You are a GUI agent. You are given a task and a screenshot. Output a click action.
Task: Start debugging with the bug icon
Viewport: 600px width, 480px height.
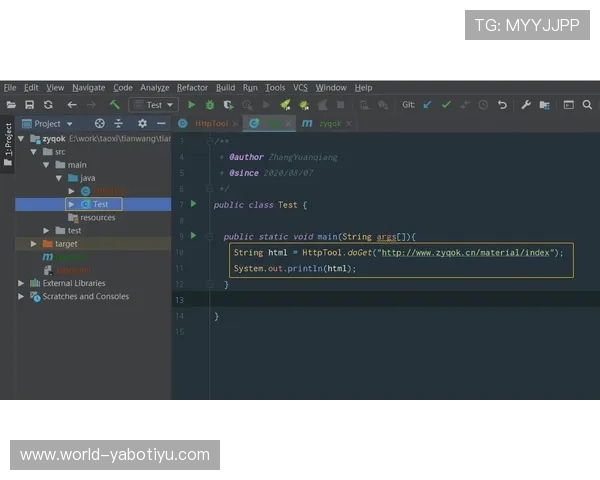coord(210,104)
